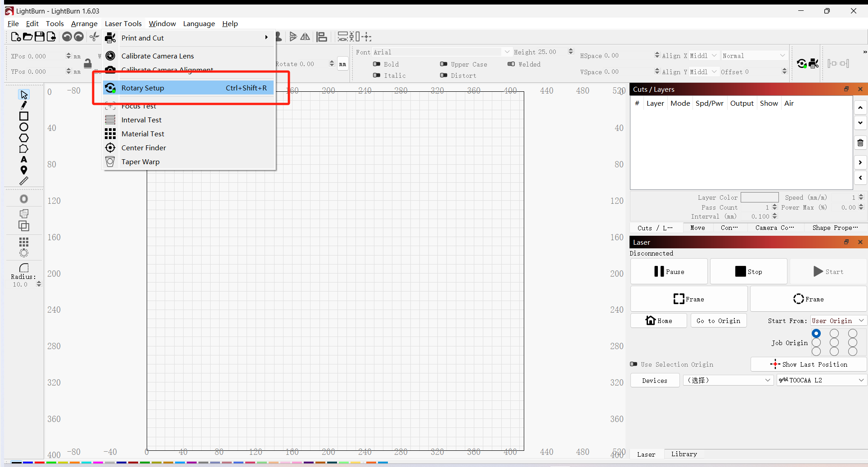Viewport: 868px width, 467px height.
Task: Click the Stop button
Action: 749,271
